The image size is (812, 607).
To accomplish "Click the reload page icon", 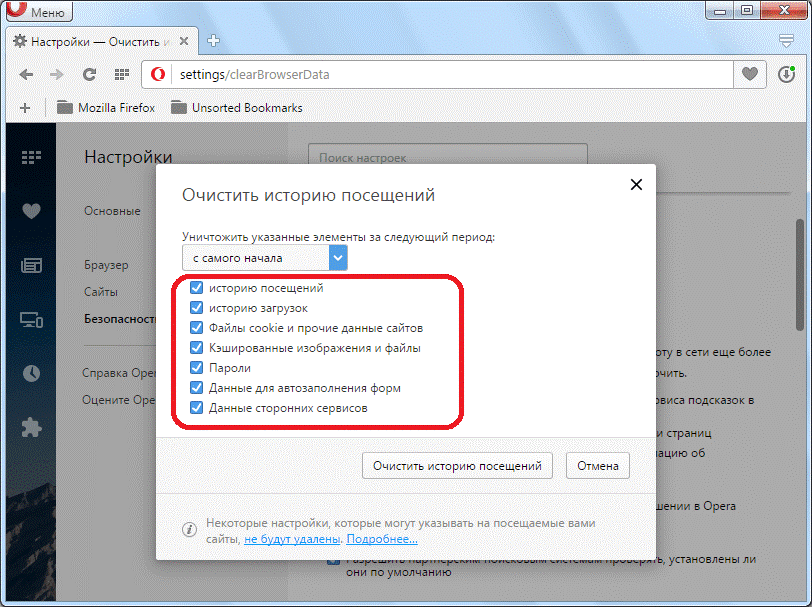I will click(x=89, y=75).
